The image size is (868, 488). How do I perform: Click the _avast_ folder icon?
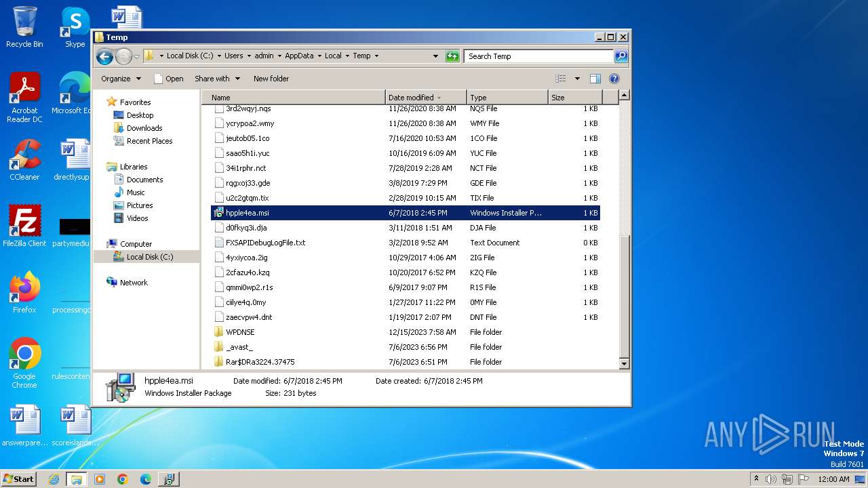[218, 347]
